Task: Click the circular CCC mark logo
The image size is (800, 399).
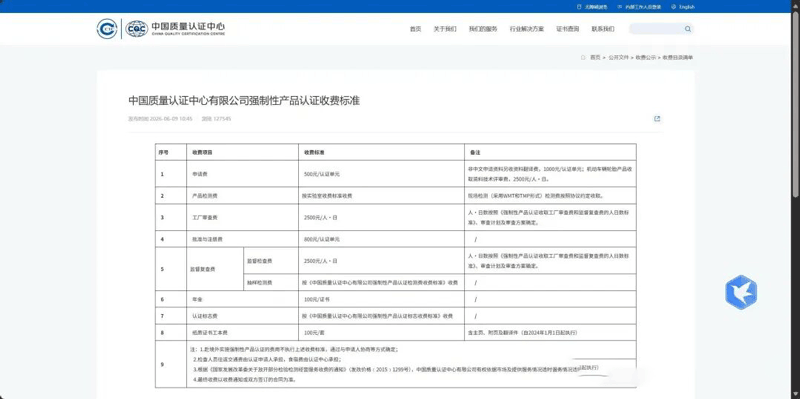Action: click(107, 29)
